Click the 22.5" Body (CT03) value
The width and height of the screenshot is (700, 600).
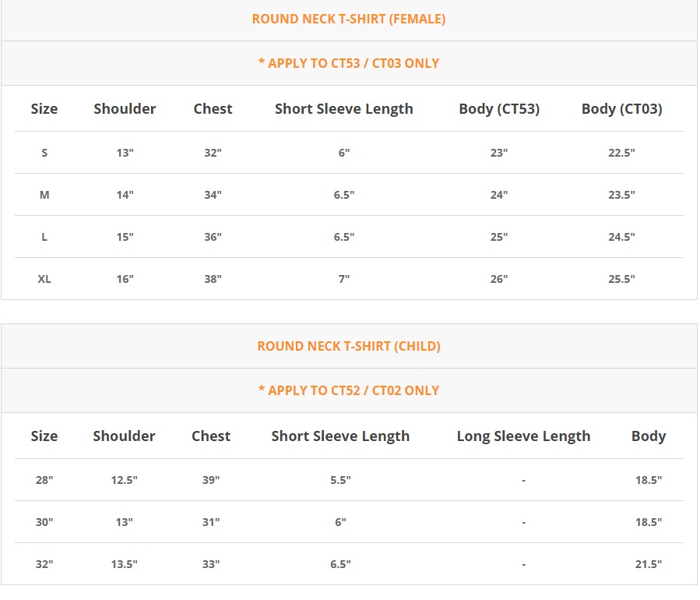[621, 153]
